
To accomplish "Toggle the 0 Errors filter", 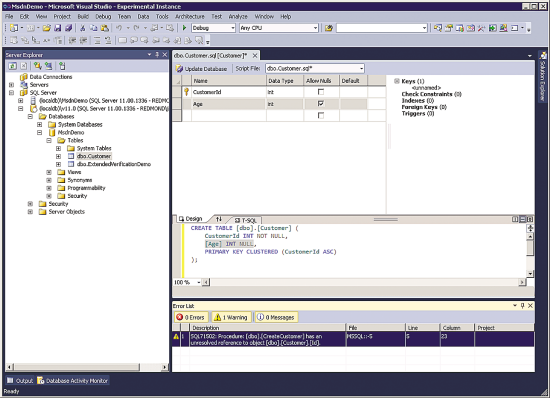I will (x=191, y=317).
